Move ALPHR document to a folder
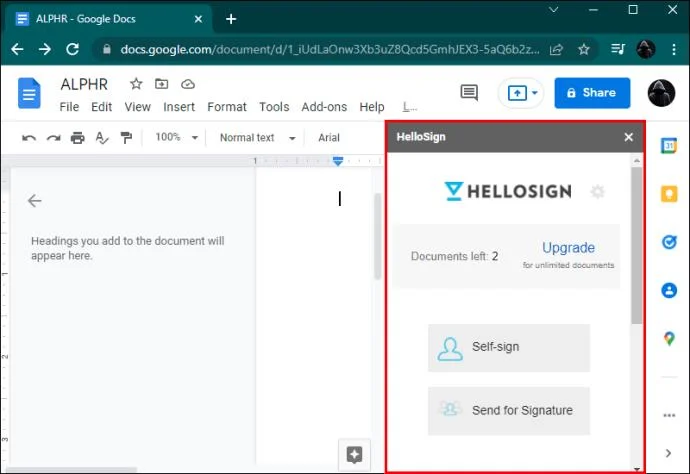Viewport: 690px width, 474px height. 161,84
